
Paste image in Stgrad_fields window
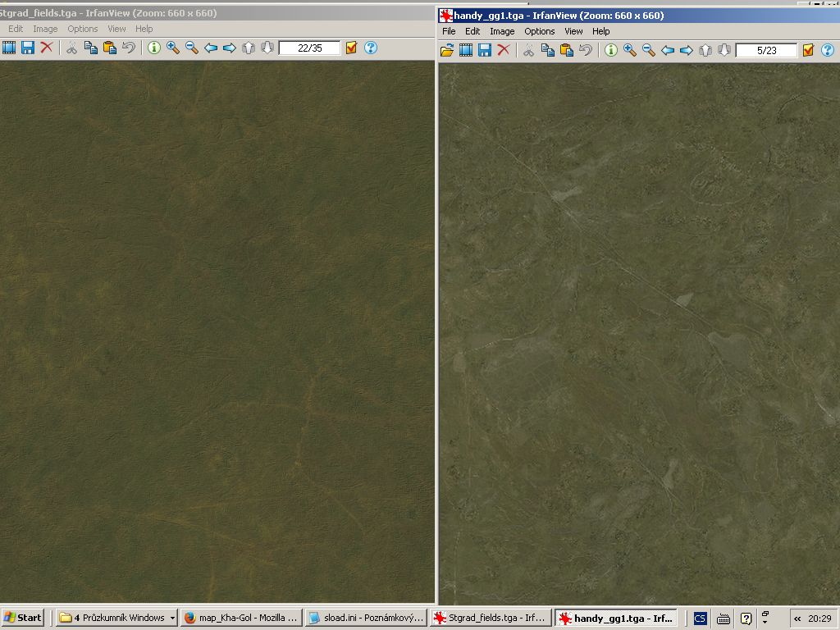click(x=109, y=48)
